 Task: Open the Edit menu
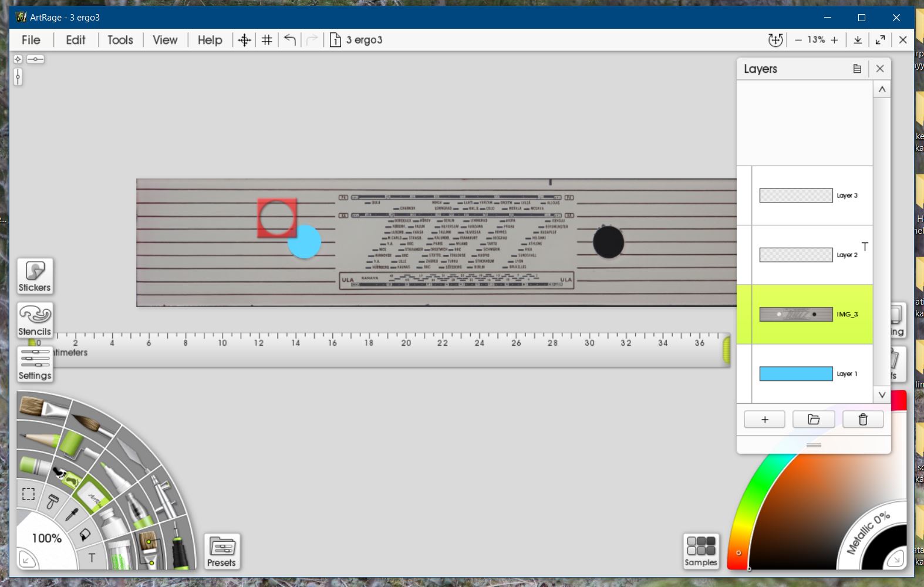(x=76, y=40)
